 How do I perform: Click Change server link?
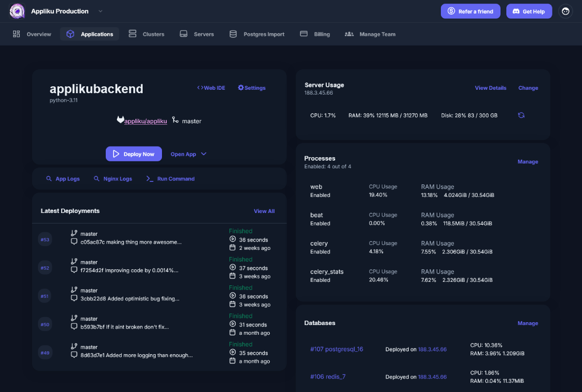[x=528, y=88]
